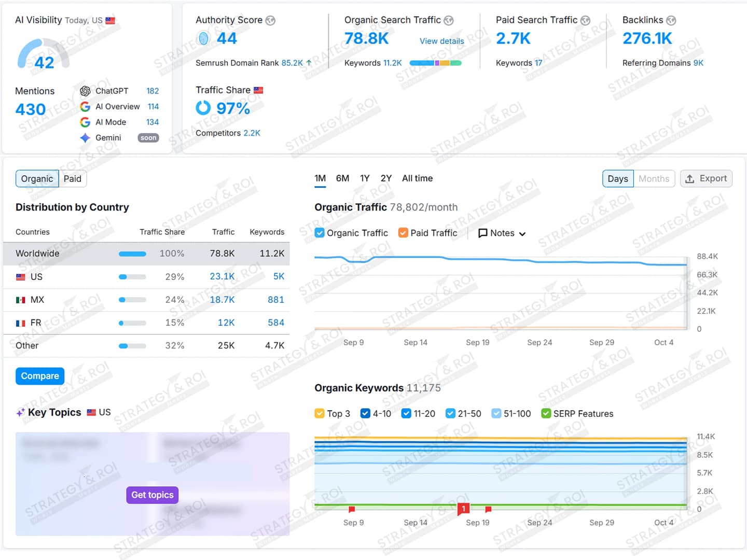Toggle the Paid Traffic checkbox

coord(403,233)
